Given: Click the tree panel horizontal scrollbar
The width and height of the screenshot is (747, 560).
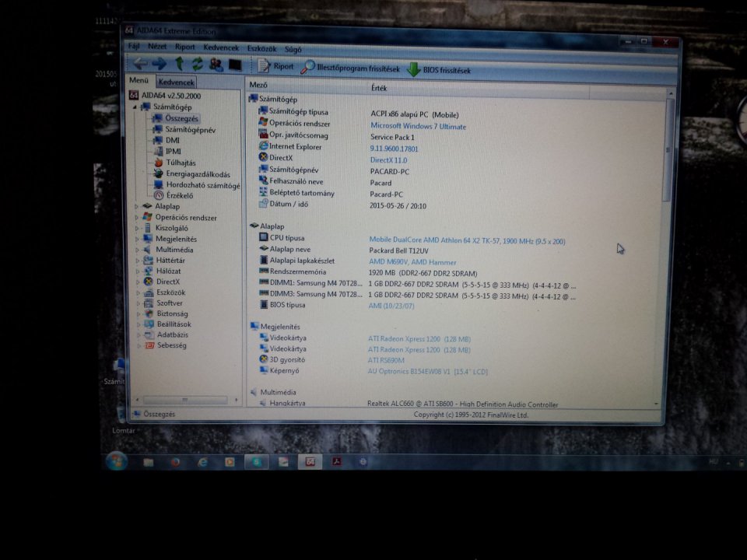Looking at the screenshot, I should pyautogui.click(x=186, y=400).
